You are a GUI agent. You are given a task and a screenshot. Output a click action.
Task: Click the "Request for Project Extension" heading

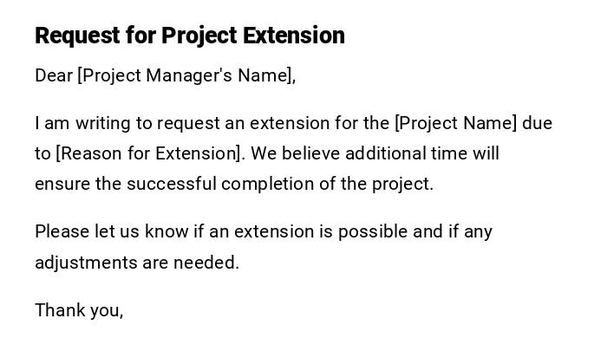point(190,36)
